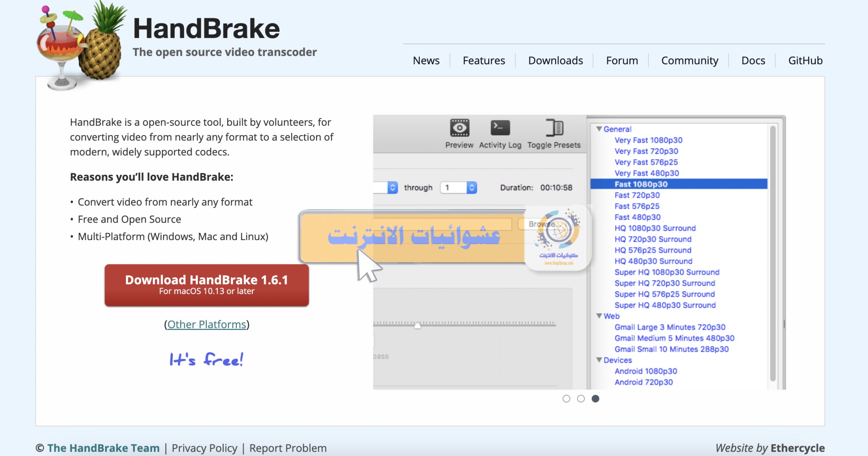Select the Very Fast 576p25 preset
The width and height of the screenshot is (868, 456).
click(x=646, y=162)
